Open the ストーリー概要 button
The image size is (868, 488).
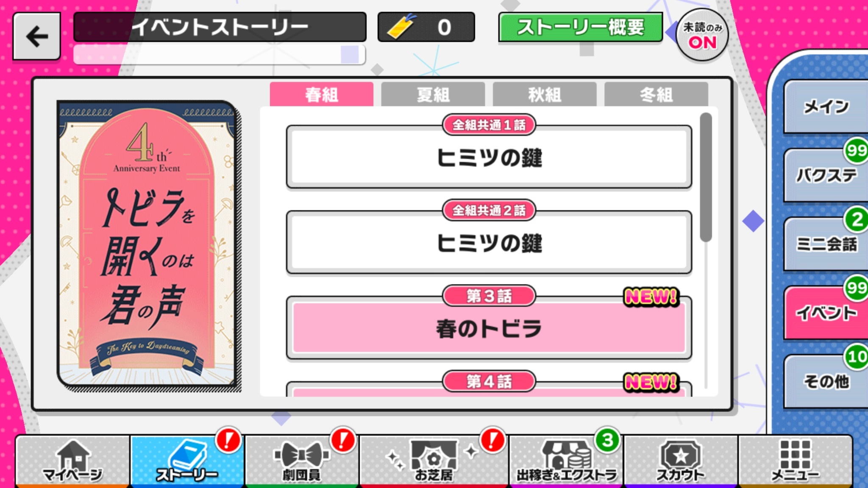pos(581,28)
